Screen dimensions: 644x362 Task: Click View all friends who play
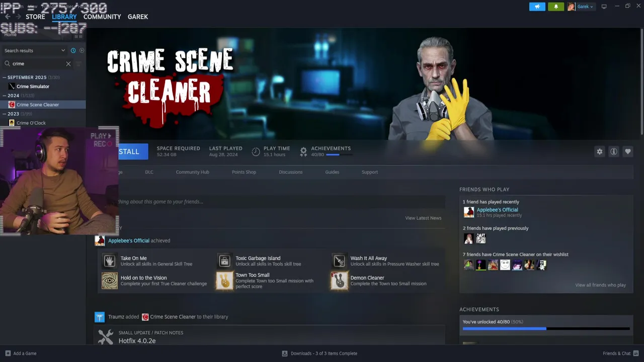point(601,285)
